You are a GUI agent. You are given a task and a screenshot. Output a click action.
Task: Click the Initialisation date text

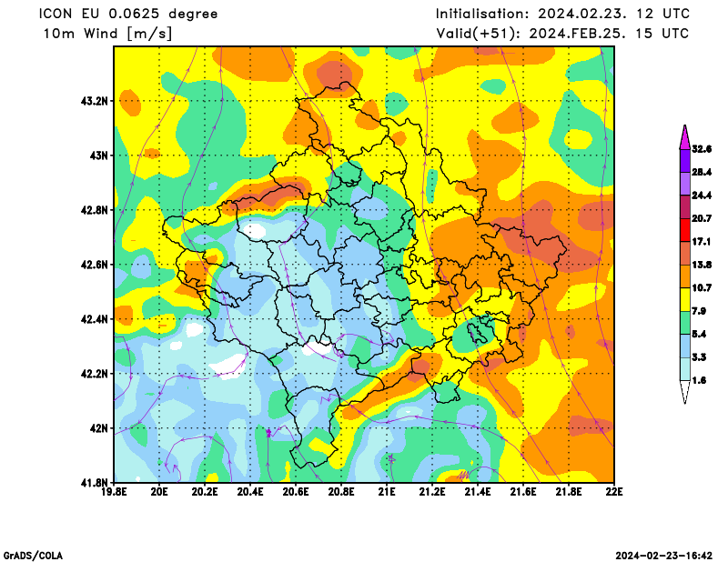pos(562,14)
